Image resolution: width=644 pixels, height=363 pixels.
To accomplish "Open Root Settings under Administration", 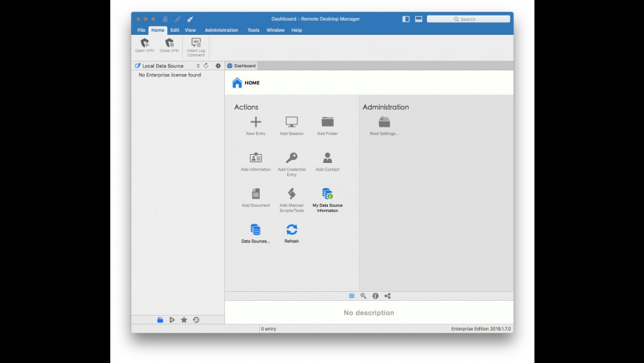I will [384, 122].
